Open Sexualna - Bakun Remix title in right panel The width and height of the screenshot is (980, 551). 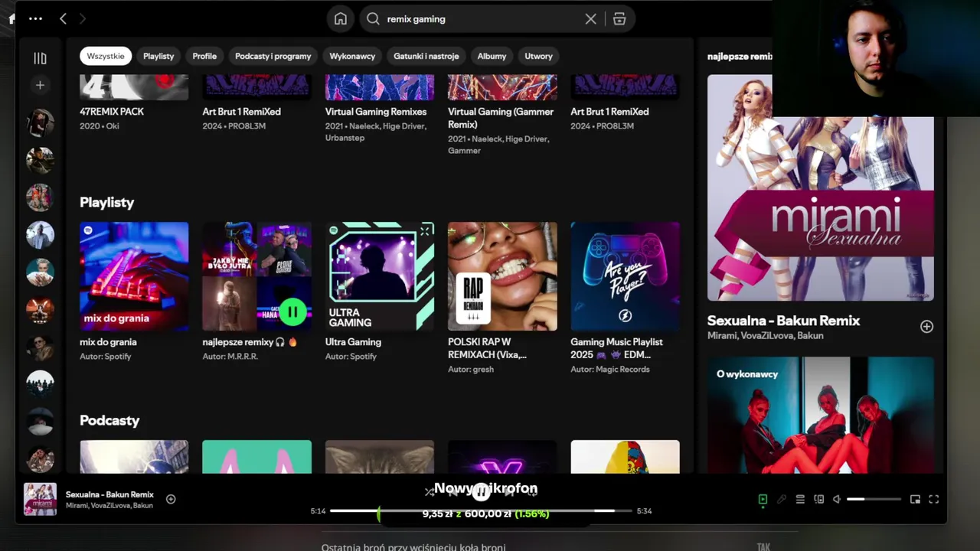pos(783,321)
